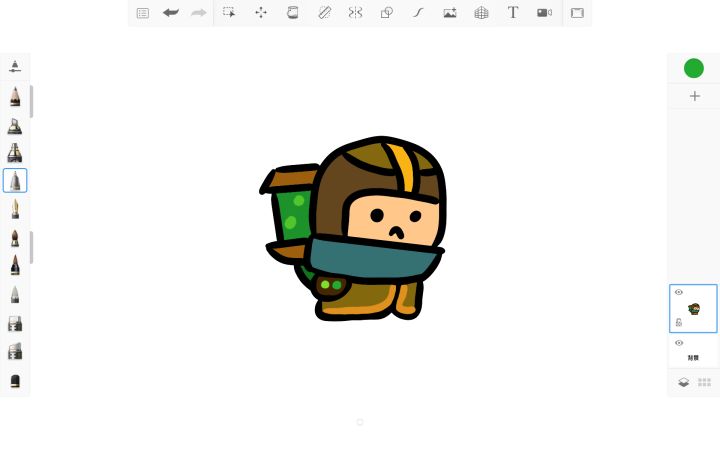Toggle the Perspective guides grid
This screenshot has width=720, height=450.
(x=481, y=13)
